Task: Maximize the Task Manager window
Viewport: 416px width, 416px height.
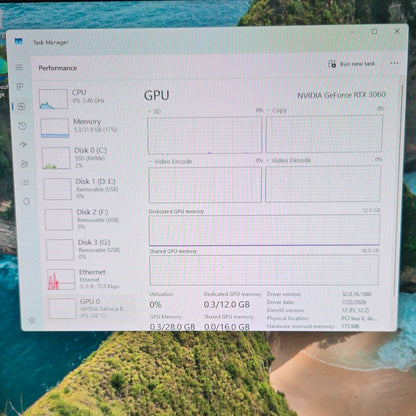Action: pos(374,32)
